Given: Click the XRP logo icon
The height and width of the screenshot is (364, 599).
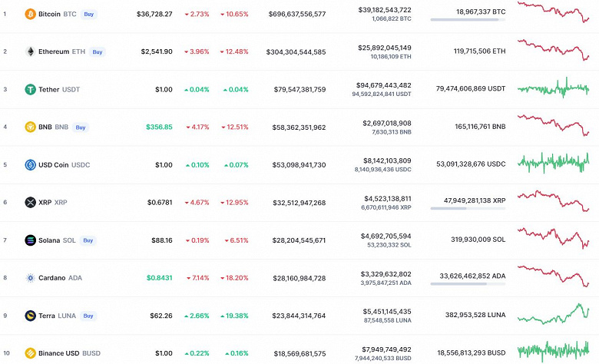Looking at the screenshot, I should point(30,202).
